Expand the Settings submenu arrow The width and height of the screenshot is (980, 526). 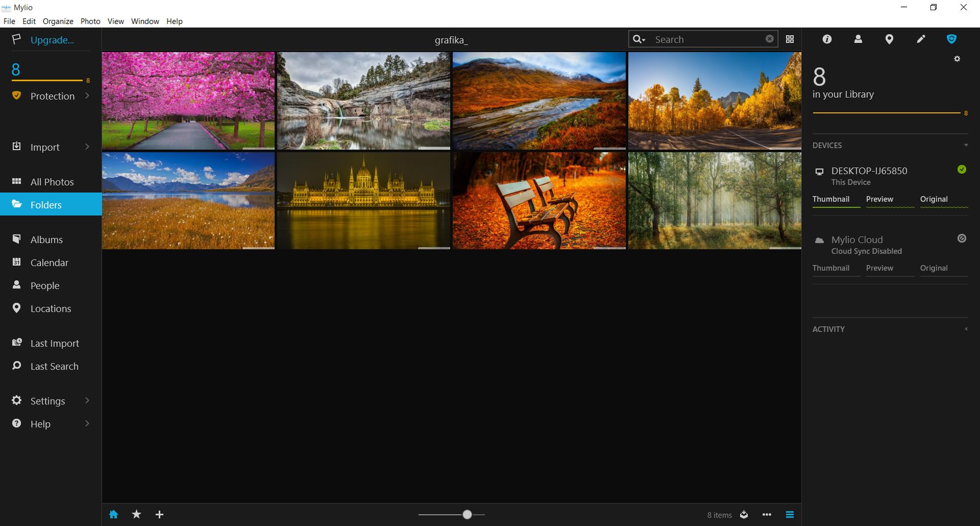click(x=87, y=401)
